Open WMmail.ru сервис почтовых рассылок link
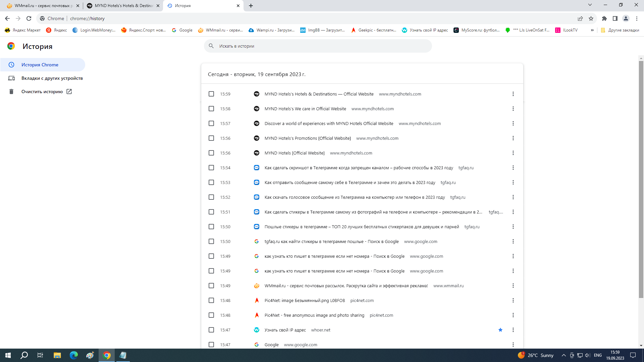The height and width of the screenshot is (362, 644). point(346,286)
